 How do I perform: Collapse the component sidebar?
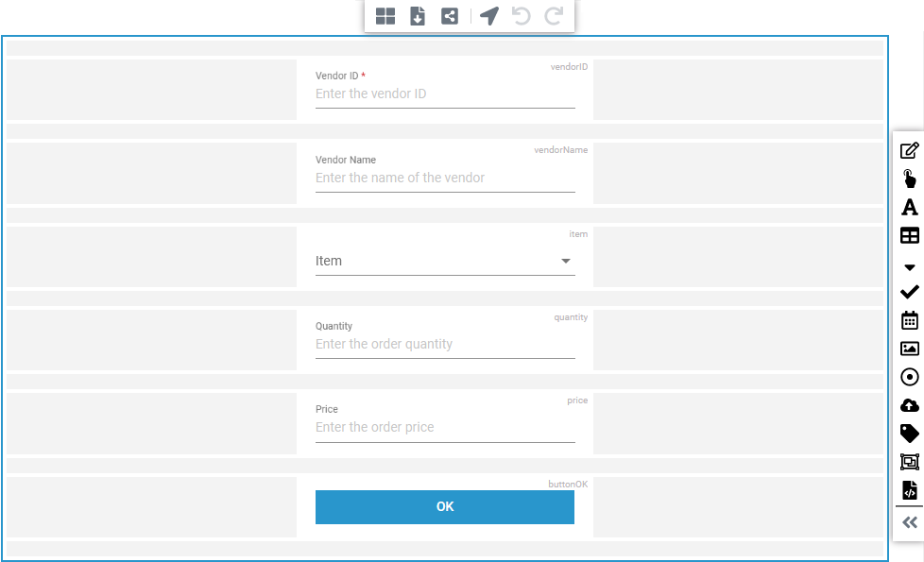(909, 520)
